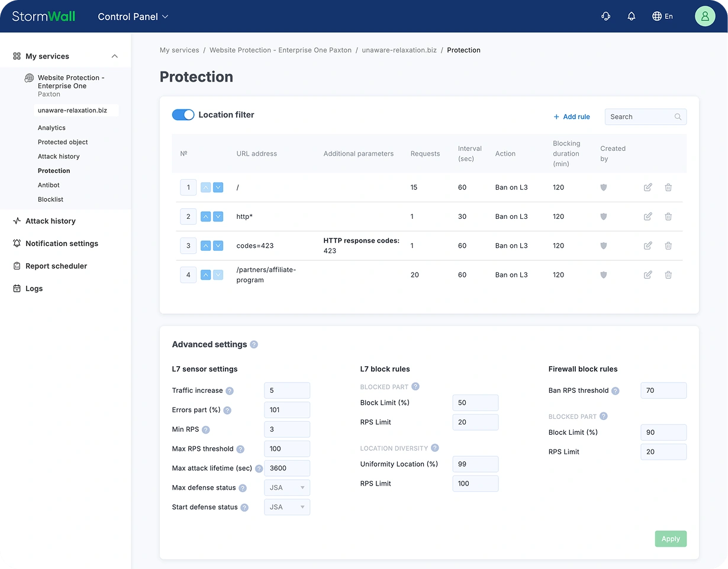The image size is (728, 569).
Task: Open Report scheduler
Action: coord(56,266)
